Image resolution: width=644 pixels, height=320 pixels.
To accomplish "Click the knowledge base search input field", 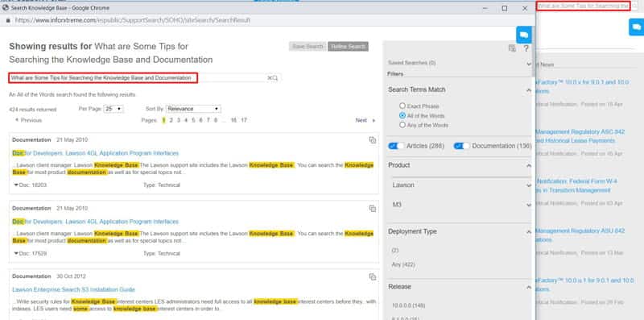I will click(138, 77).
